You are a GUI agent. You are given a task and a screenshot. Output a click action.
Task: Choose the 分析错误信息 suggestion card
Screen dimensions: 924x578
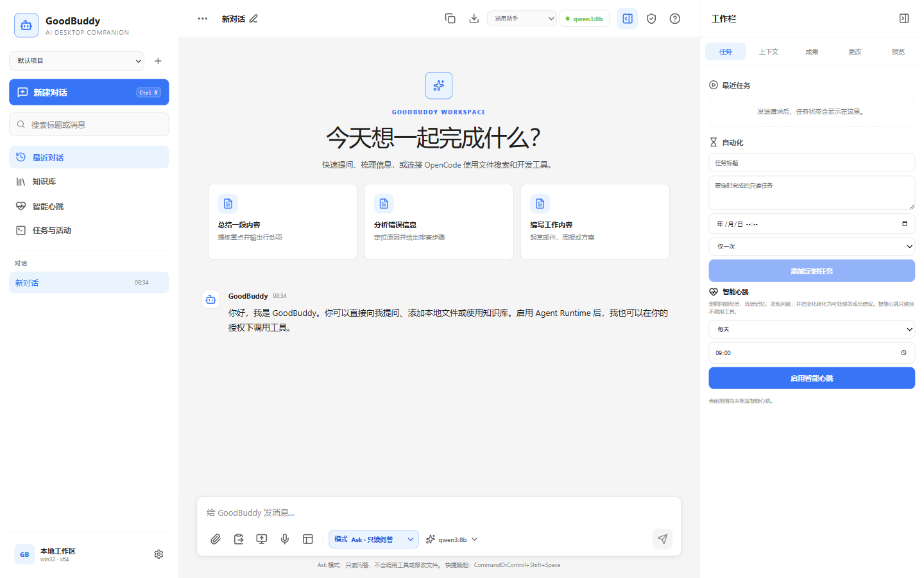(x=439, y=222)
